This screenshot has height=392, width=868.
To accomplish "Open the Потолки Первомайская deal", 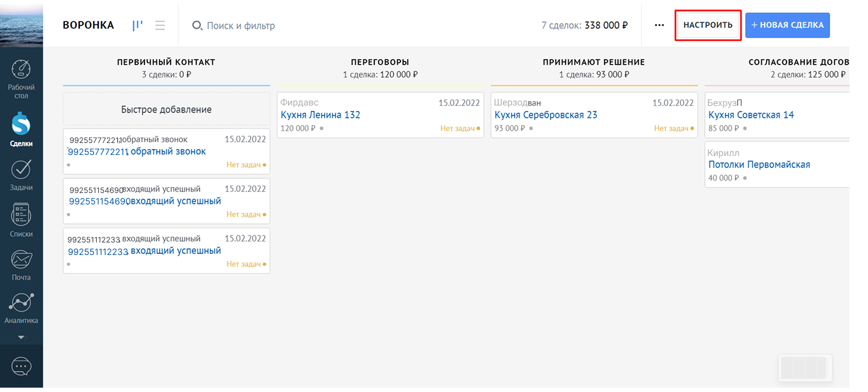I will click(x=759, y=165).
